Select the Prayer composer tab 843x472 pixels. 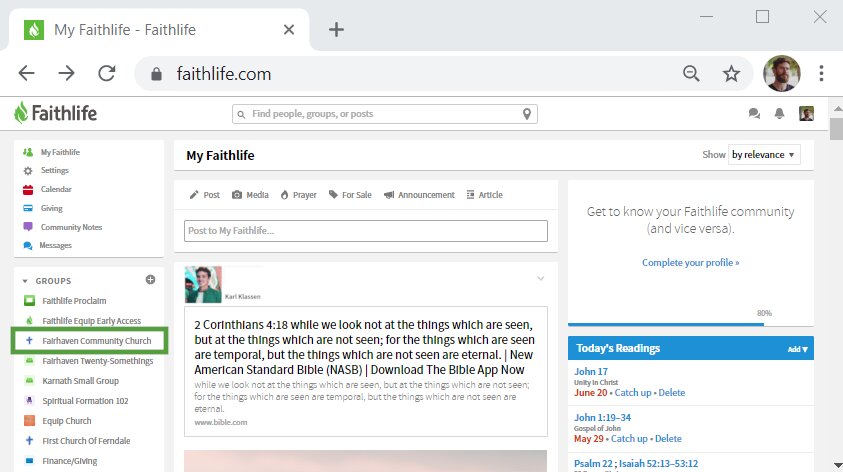pos(298,195)
